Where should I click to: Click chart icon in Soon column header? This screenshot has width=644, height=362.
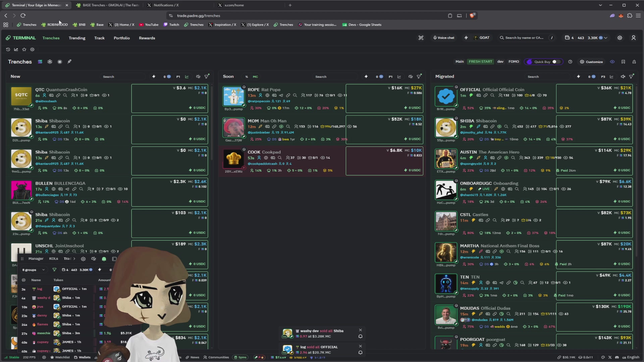(x=399, y=77)
